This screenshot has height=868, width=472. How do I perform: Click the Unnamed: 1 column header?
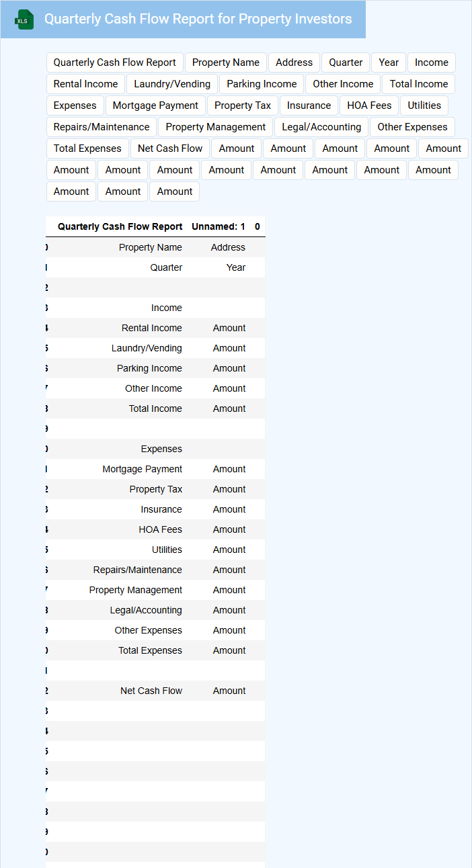(219, 226)
